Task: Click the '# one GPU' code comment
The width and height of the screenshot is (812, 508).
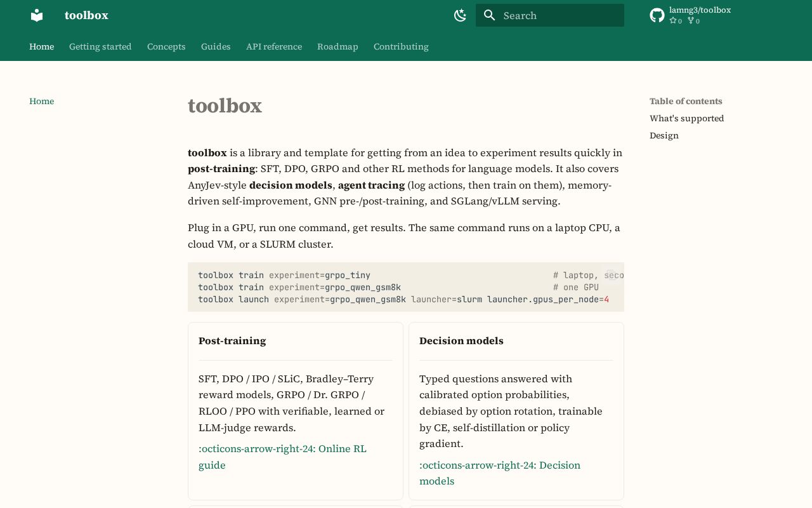Action: point(576,287)
